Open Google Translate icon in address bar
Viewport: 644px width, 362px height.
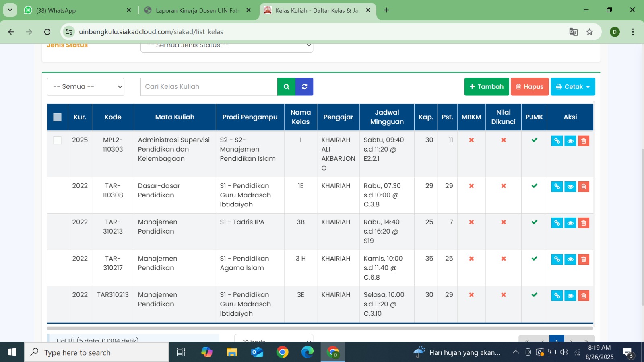(x=573, y=32)
